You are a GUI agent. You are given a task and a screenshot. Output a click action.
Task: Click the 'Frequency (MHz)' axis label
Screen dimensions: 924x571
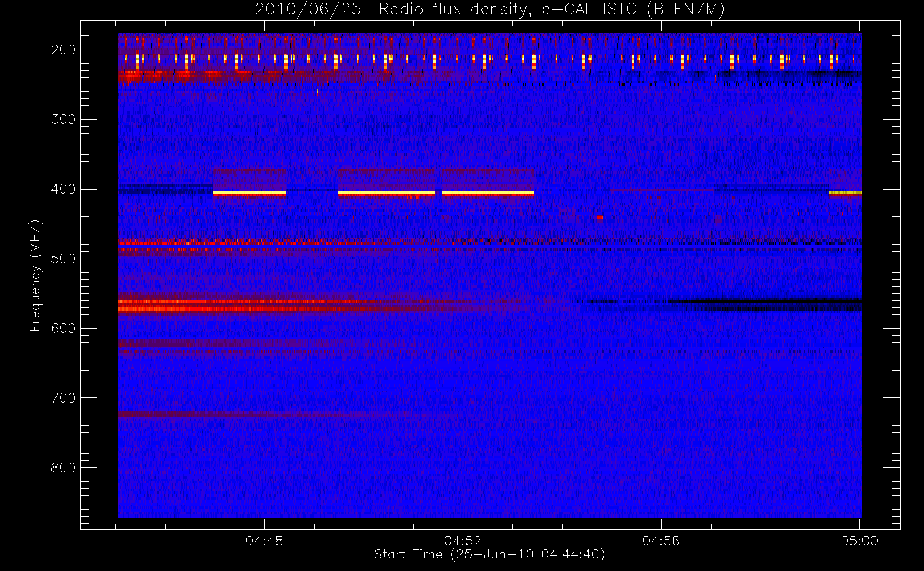[35, 275]
